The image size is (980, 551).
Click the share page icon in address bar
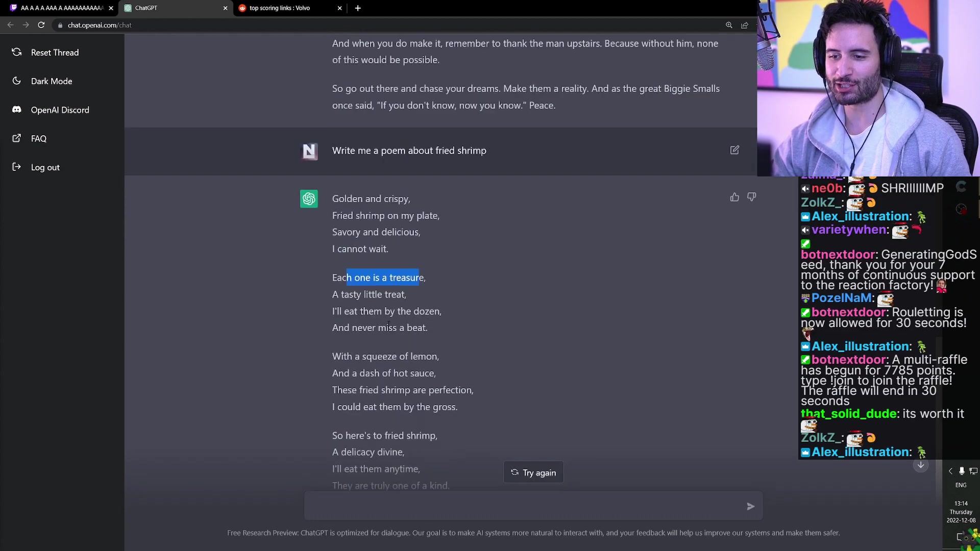click(x=745, y=25)
